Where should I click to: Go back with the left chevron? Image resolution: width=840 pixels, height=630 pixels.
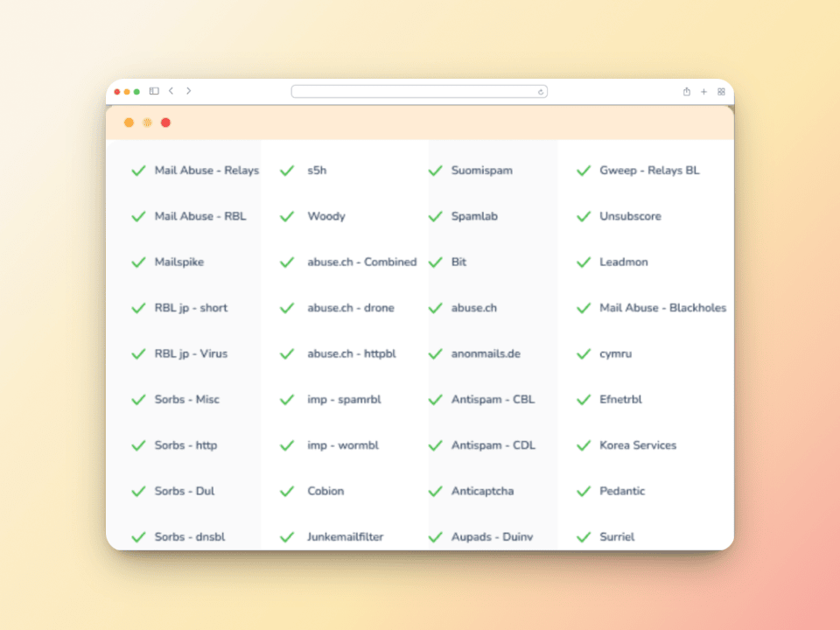click(171, 91)
